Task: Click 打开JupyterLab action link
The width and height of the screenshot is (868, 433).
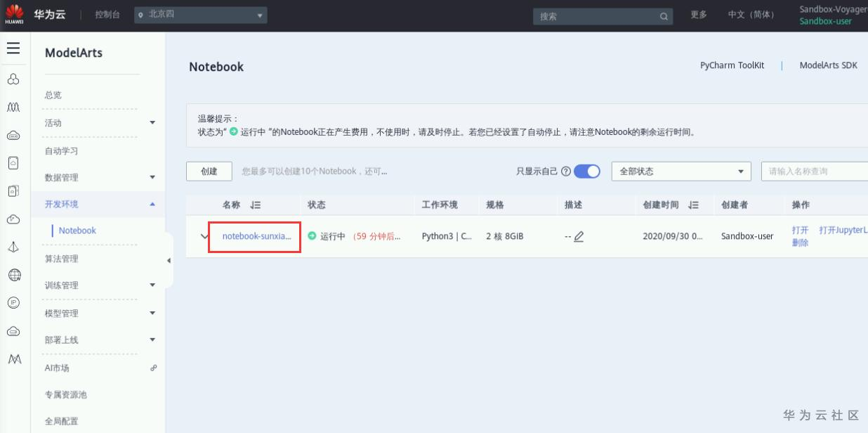Action: point(843,231)
